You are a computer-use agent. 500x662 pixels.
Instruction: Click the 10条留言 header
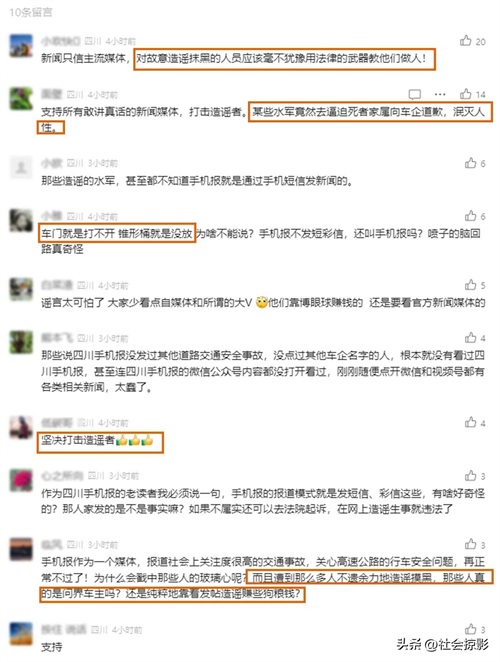coord(31,12)
